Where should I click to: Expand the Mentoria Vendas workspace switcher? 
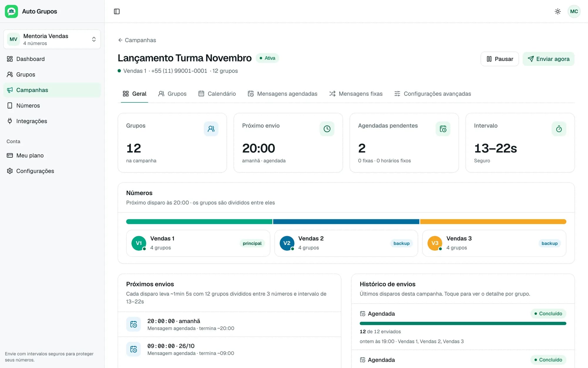(x=52, y=39)
